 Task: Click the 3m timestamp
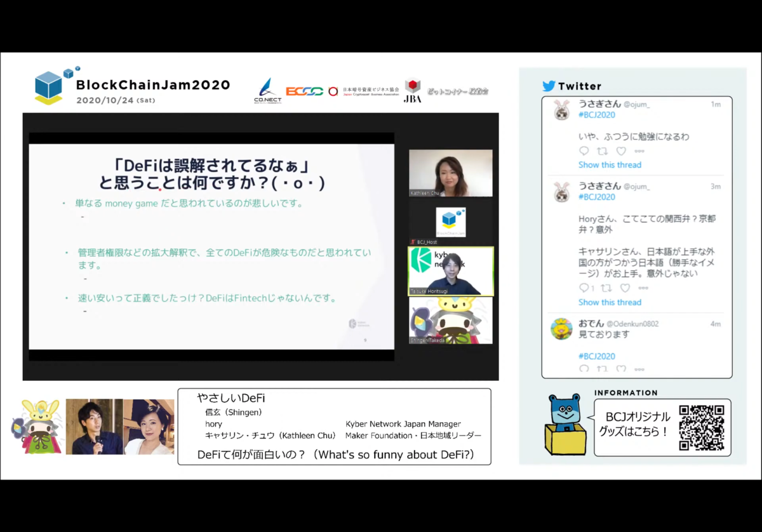click(716, 187)
